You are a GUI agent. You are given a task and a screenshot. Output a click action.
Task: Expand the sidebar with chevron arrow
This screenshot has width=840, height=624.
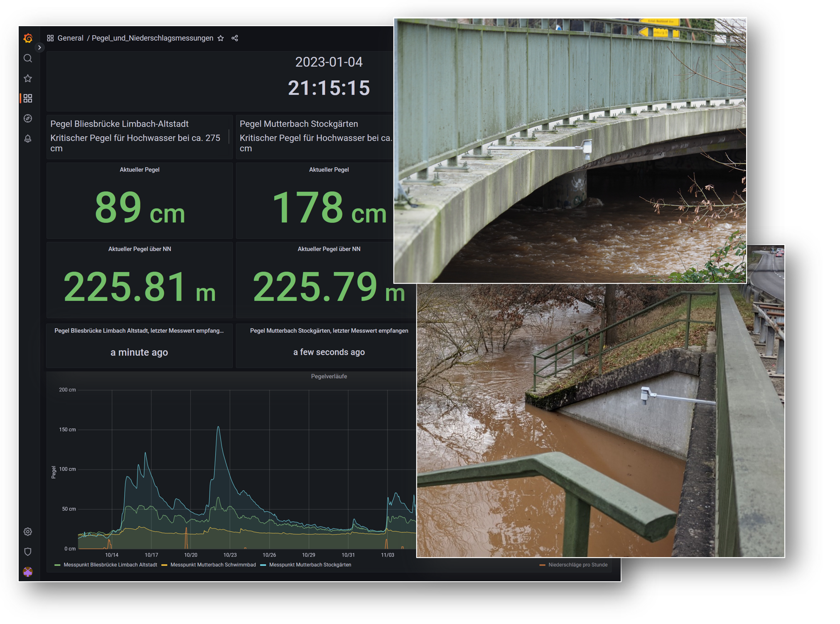39,47
